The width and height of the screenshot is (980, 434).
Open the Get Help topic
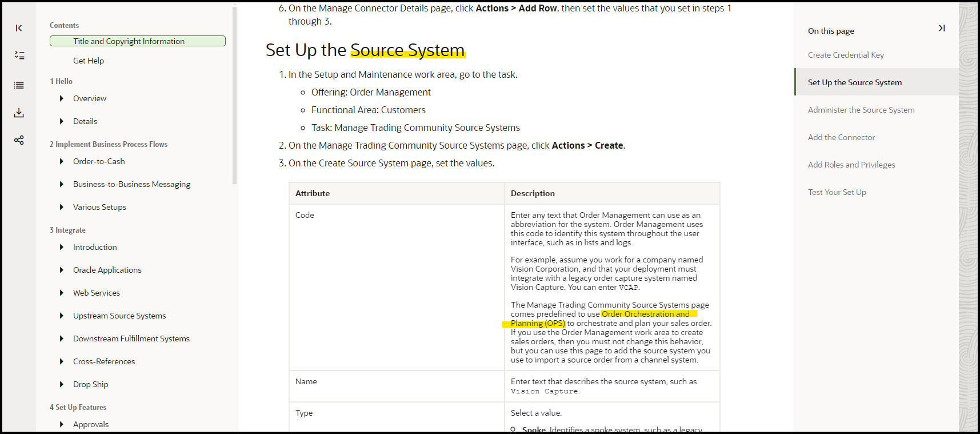pyautogui.click(x=89, y=61)
